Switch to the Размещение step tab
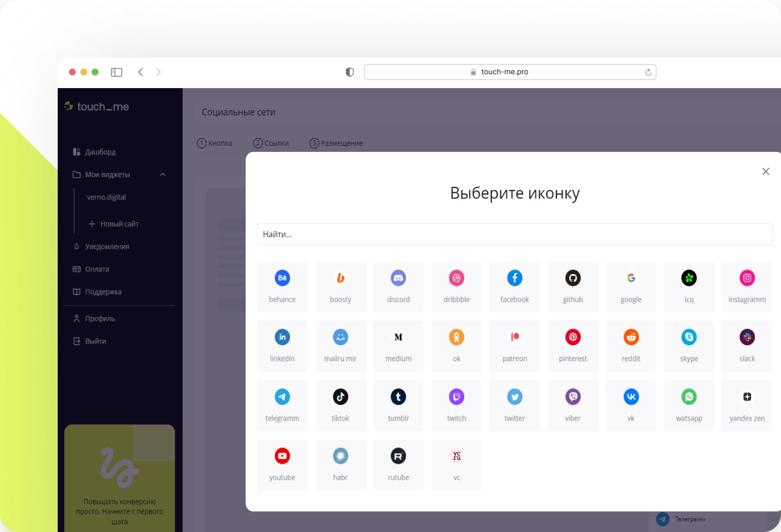This screenshot has width=781, height=532. pyautogui.click(x=336, y=143)
